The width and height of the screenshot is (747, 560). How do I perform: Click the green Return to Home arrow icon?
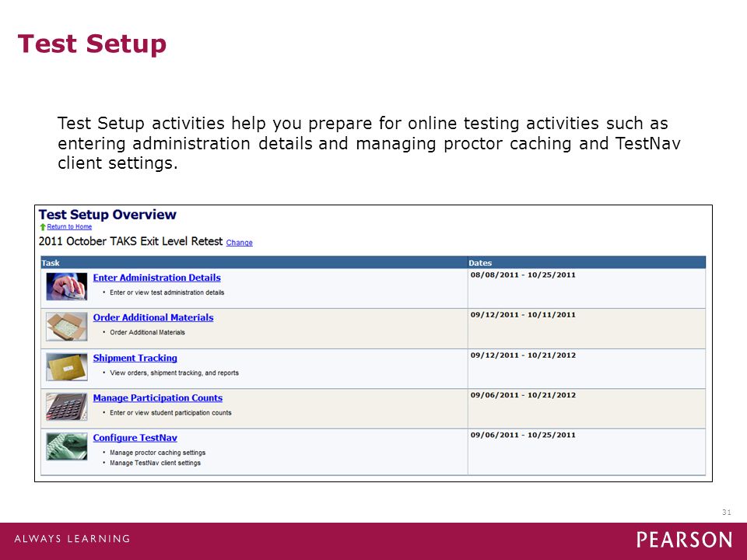click(43, 227)
